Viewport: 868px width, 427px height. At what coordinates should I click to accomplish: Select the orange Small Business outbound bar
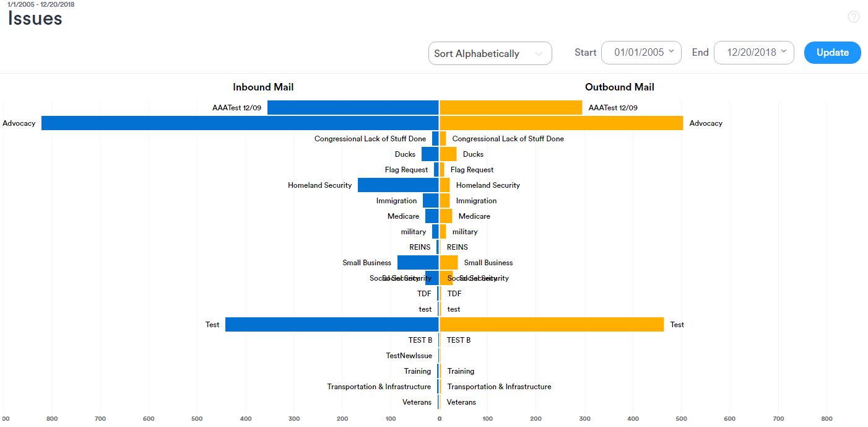click(449, 263)
